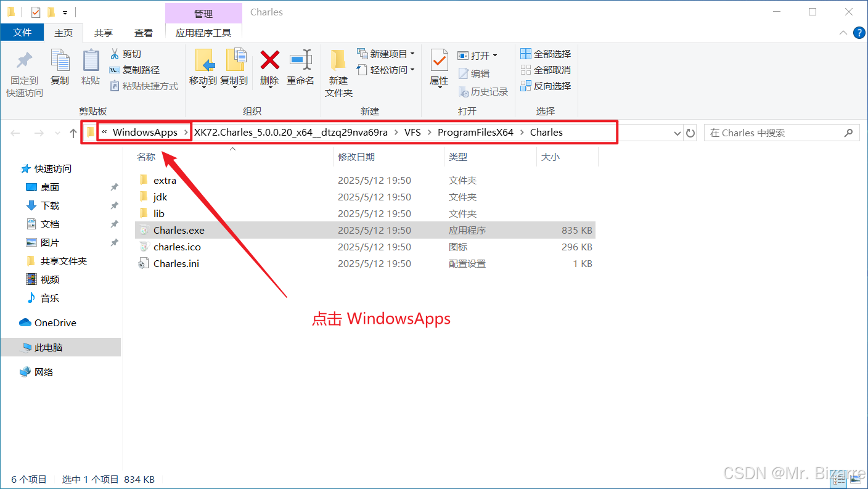Viewport: 868px width, 489px height.
Task: Click the Properties (属性) checkmark icon
Action: [440, 61]
